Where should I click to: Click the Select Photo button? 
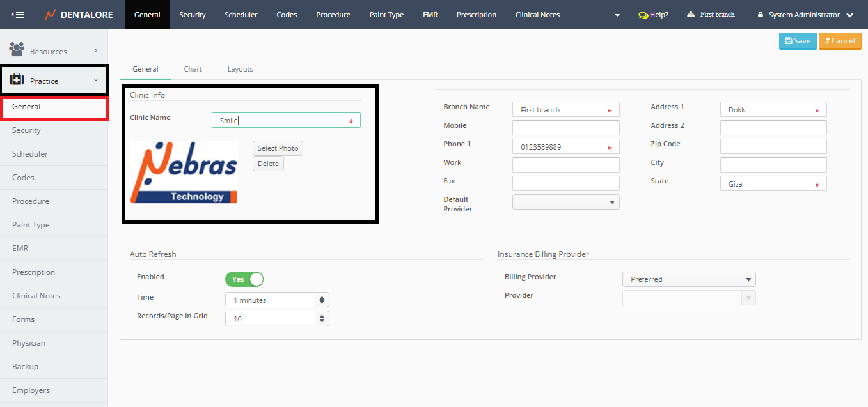278,148
